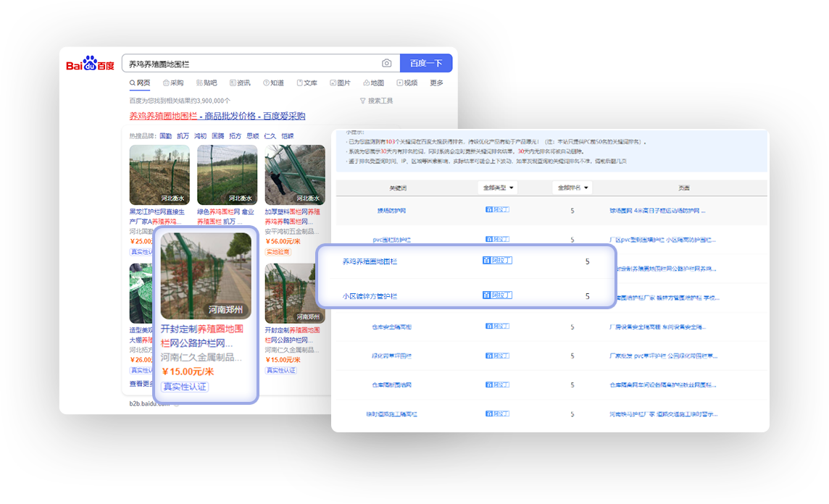Open page link 河南铁马护栏厂家

tap(663, 414)
